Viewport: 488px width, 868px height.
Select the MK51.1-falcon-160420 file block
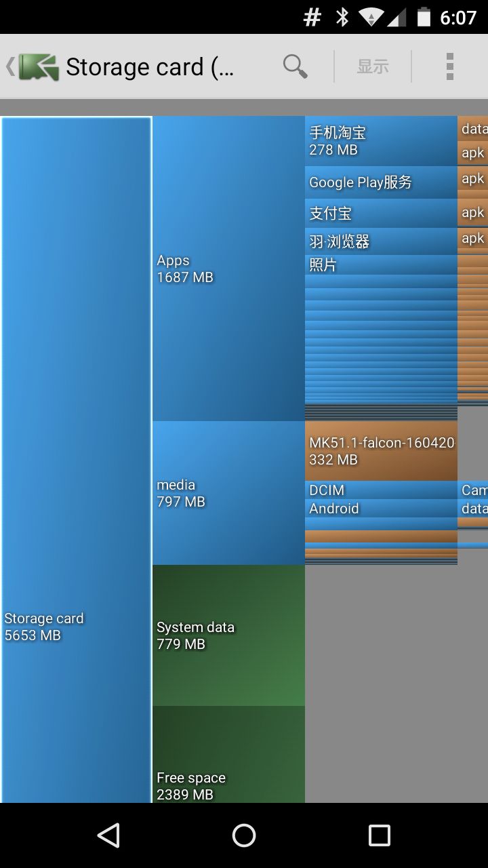click(381, 451)
